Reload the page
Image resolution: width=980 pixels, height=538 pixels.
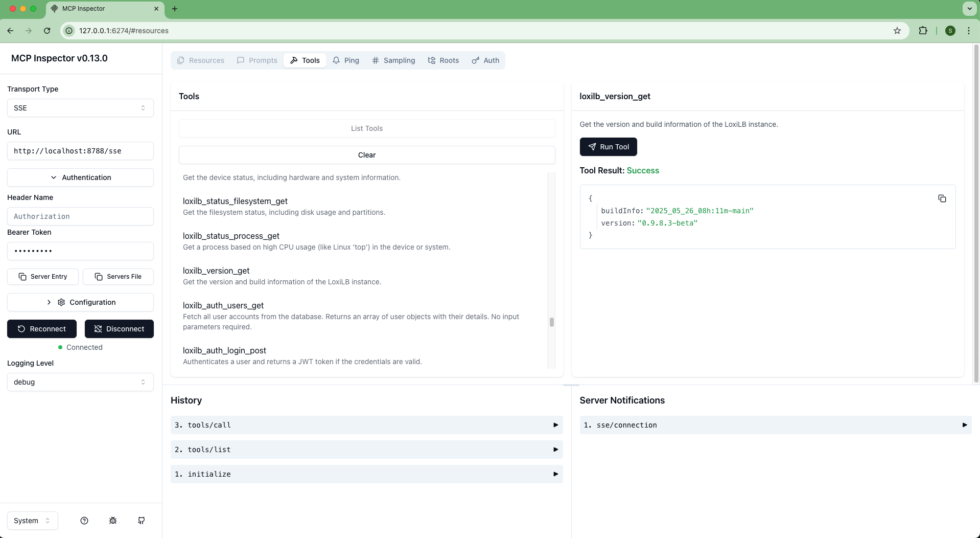(47, 31)
